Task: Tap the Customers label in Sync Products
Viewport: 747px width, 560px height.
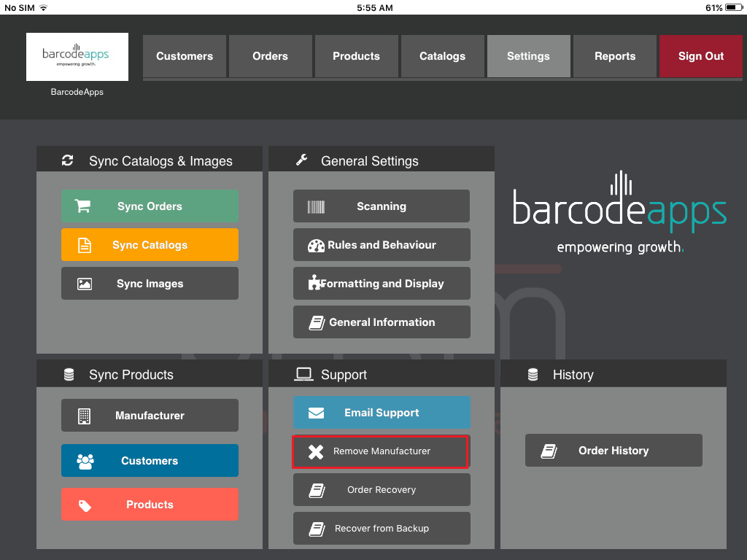Action: tap(150, 461)
